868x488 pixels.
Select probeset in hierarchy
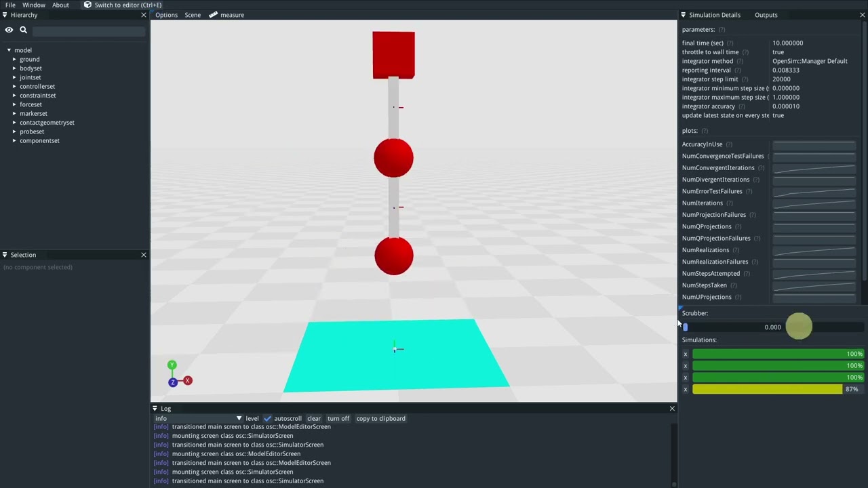(32, 131)
